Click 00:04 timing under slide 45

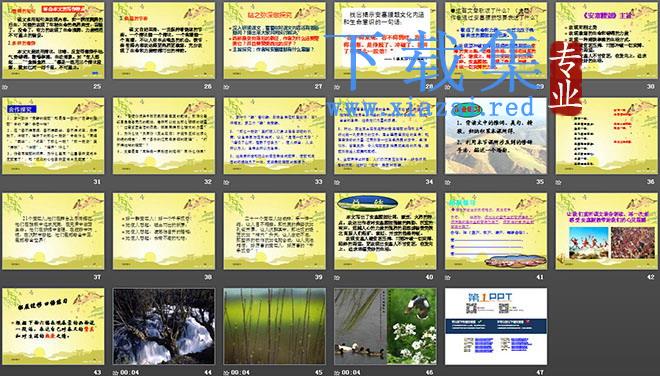[x=240, y=373]
